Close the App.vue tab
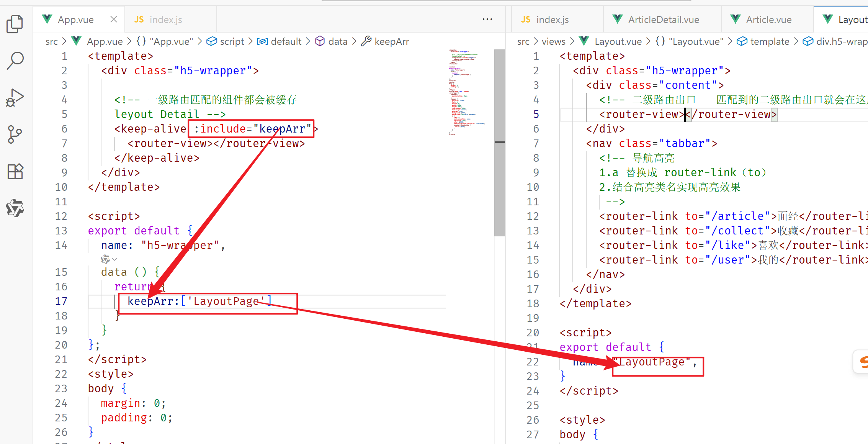The image size is (868, 444). pyautogui.click(x=113, y=19)
